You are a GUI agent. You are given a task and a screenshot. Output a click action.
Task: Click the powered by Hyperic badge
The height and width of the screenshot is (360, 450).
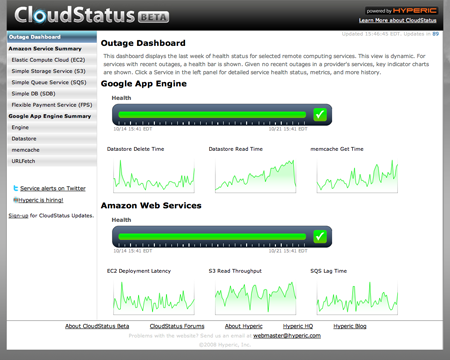click(x=401, y=11)
